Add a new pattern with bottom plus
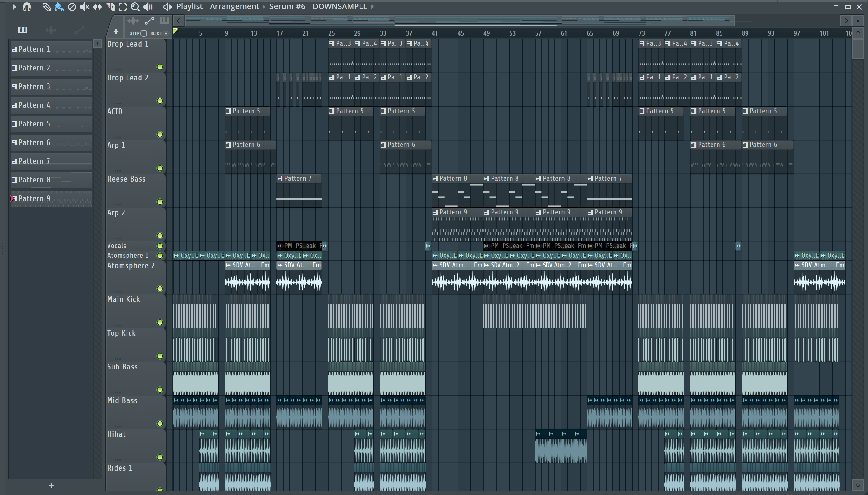 coord(51,485)
